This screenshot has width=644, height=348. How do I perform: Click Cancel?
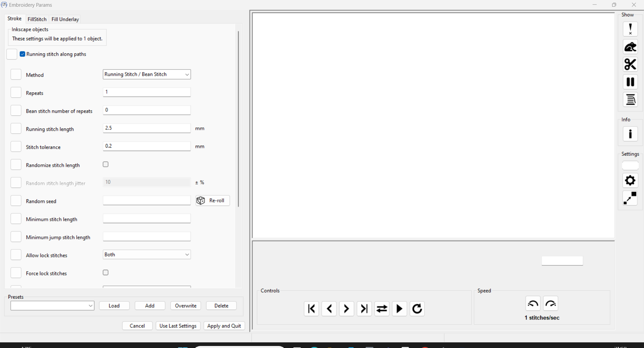(137, 326)
